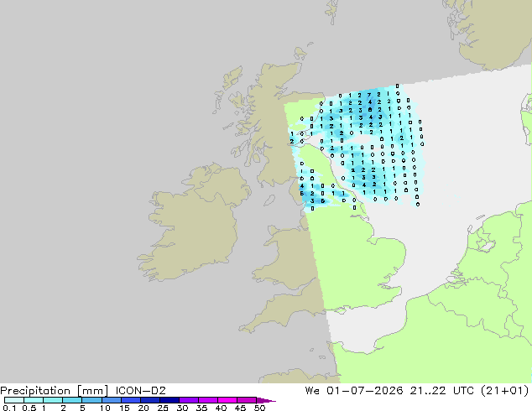Click the legend label '10'
Screen dimensions: 532x411
click(x=105, y=408)
